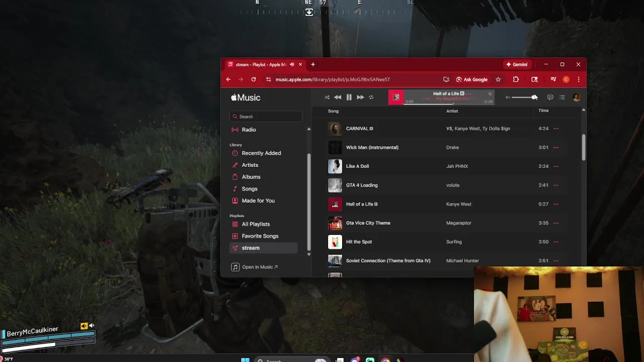The height and width of the screenshot is (362, 644).
Task: Open the Playing Next queue list
Action: click(x=562, y=98)
